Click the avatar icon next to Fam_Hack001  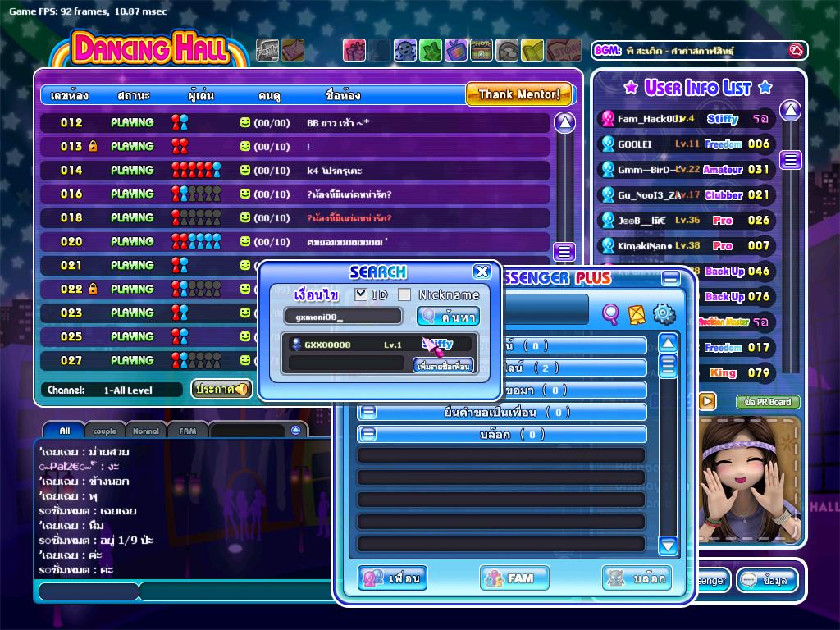608,118
